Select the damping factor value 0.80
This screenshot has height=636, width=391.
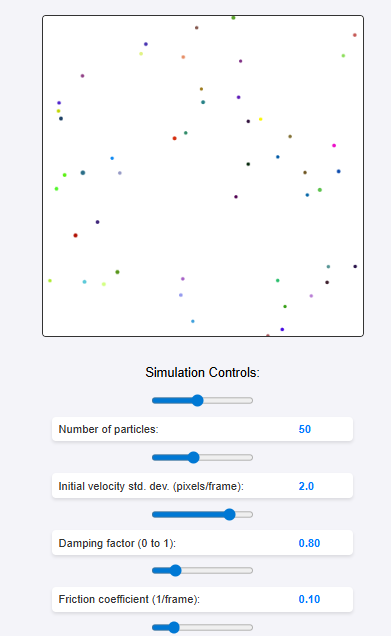(x=309, y=543)
